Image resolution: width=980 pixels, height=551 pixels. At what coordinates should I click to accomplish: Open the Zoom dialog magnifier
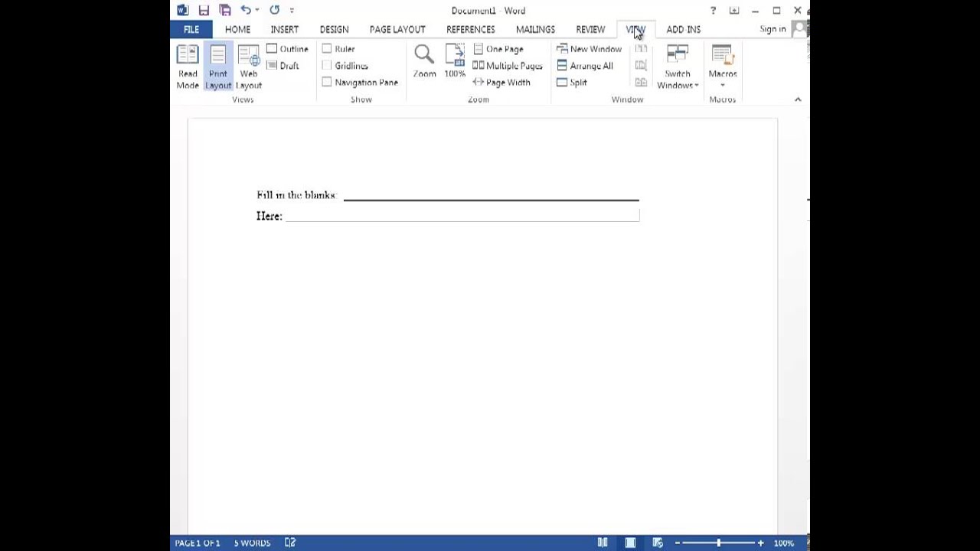pos(424,61)
